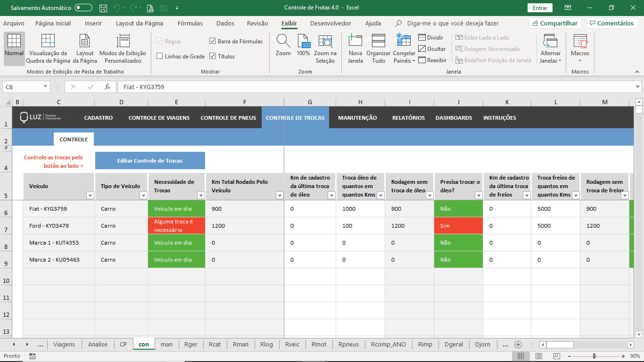Open Precisa trocar o óleo filter dropdown

pyautogui.click(x=479, y=196)
